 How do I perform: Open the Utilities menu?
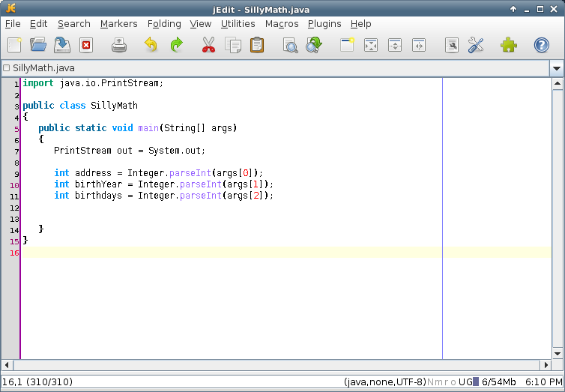(x=238, y=24)
